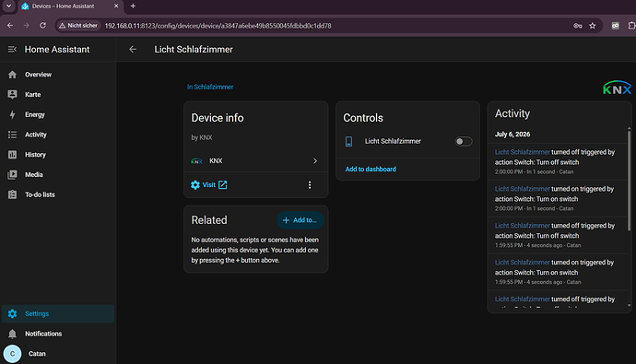
Task: Click the July 6, 2026 date heading
Action: (512, 135)
